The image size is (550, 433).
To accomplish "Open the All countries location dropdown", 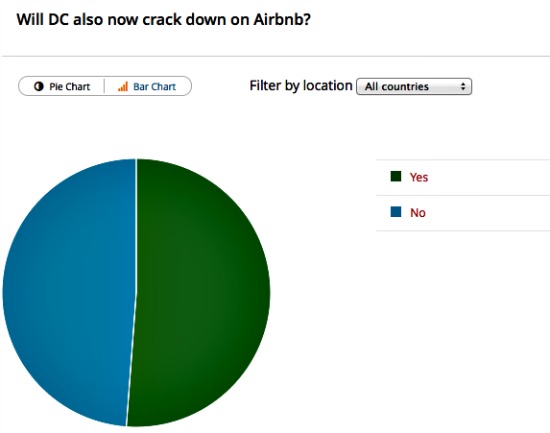I will point(414,86).
